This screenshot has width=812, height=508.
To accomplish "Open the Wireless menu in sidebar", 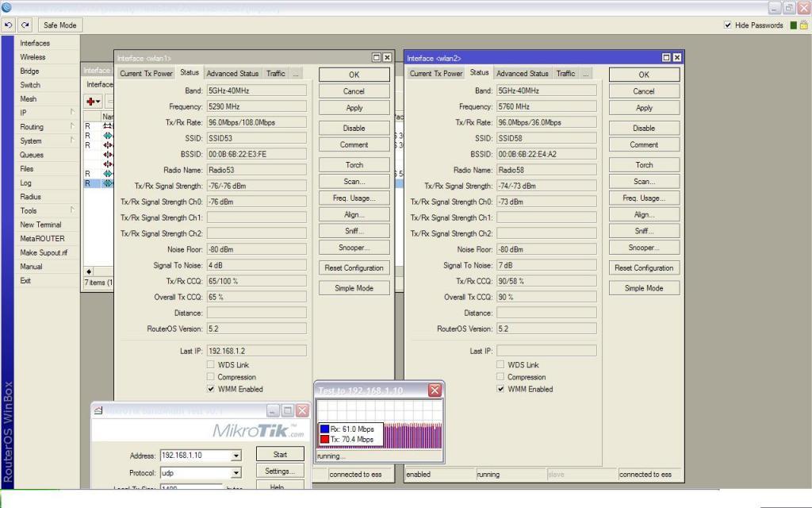I will 33,57.
